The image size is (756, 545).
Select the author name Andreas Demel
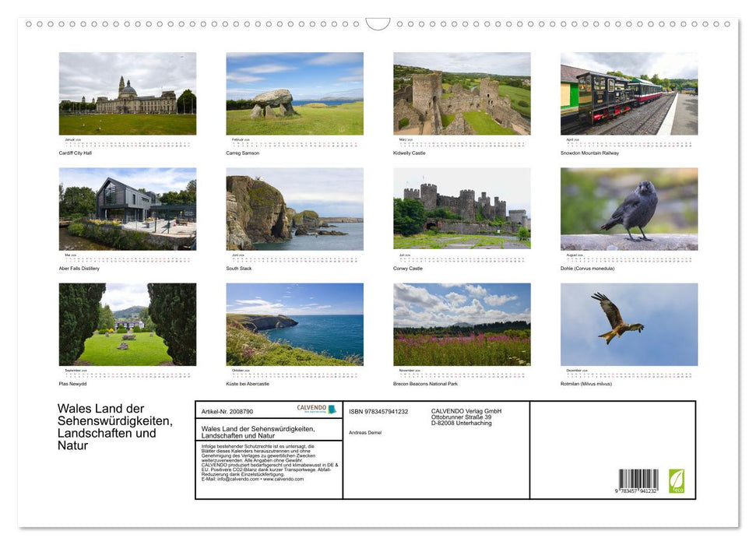point(365,432)
